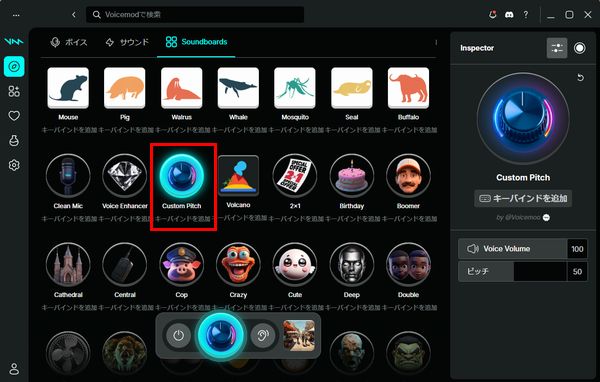Add keybind under the Mouse sound
This screenshot has width=600, height=382.
69,130
